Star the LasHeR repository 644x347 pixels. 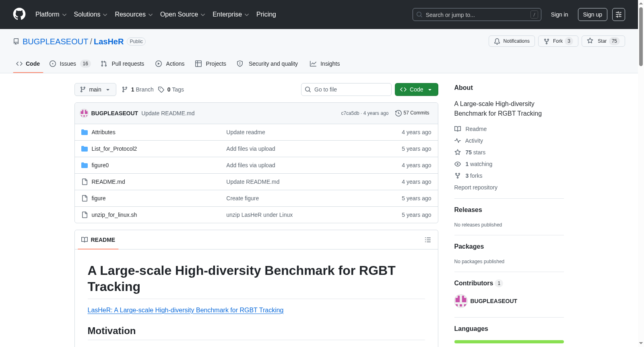pos(603,41)
